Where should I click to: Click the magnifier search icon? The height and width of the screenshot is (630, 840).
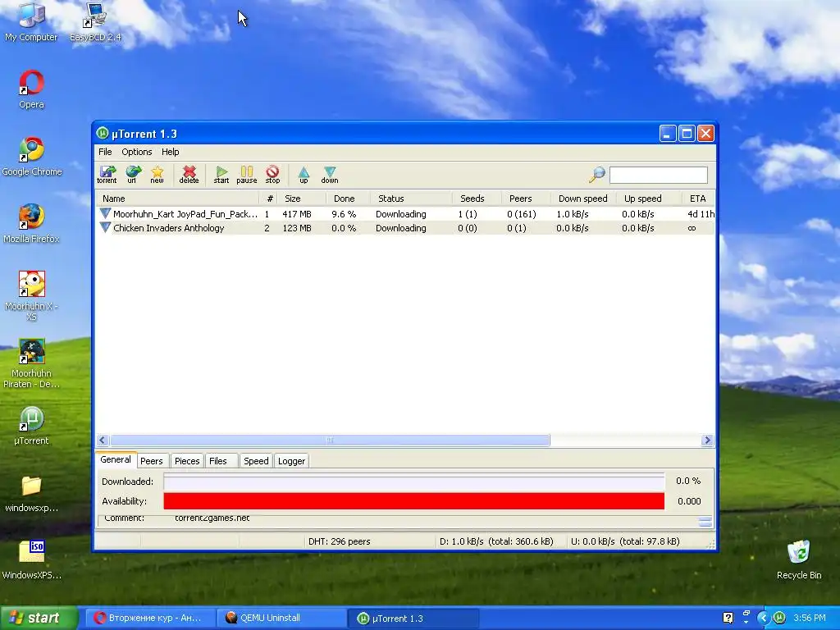point(597,174)
